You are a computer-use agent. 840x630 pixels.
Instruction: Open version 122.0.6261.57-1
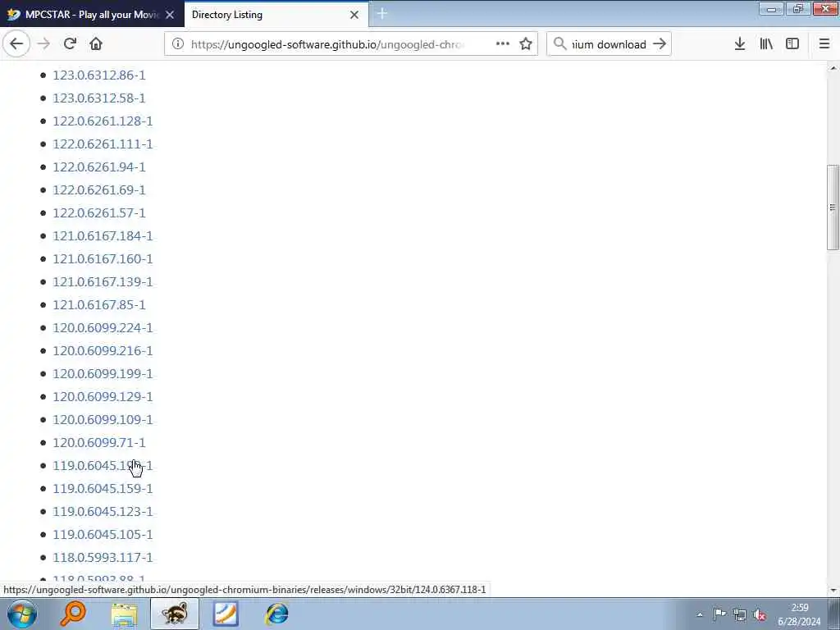[99, 213]
